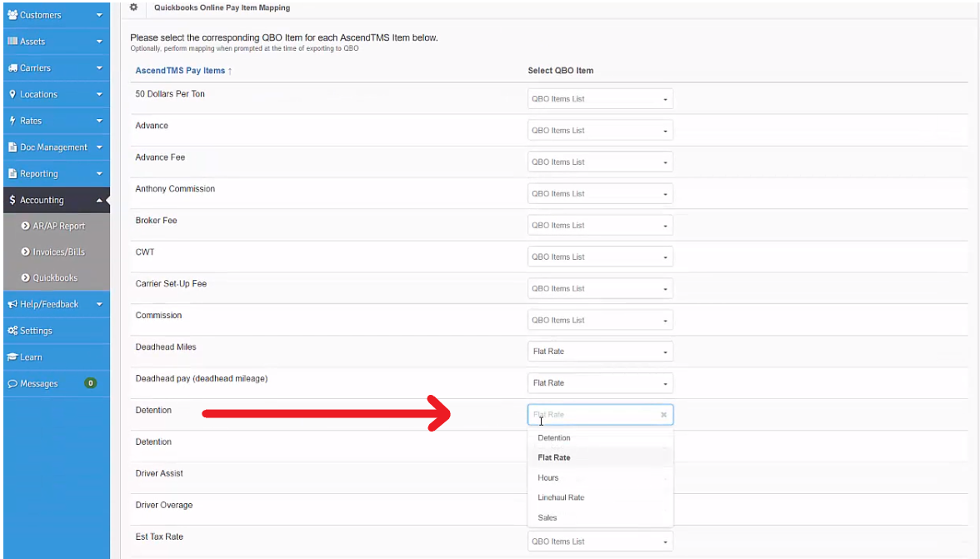Open QBO Items List dropdown for Broker Fee
This screenshot has height=559, width=980.
pos(600,226)
